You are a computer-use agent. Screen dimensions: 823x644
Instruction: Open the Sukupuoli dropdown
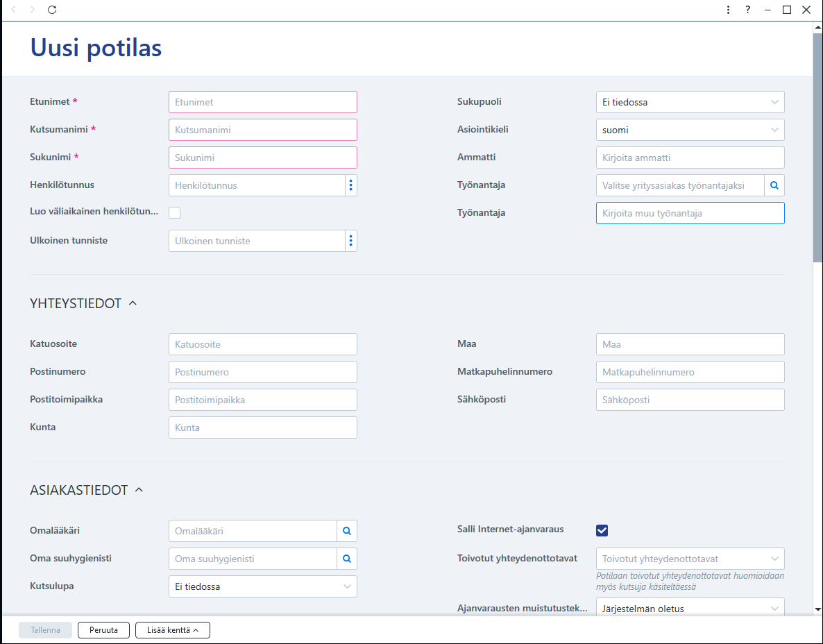(690, 102)
